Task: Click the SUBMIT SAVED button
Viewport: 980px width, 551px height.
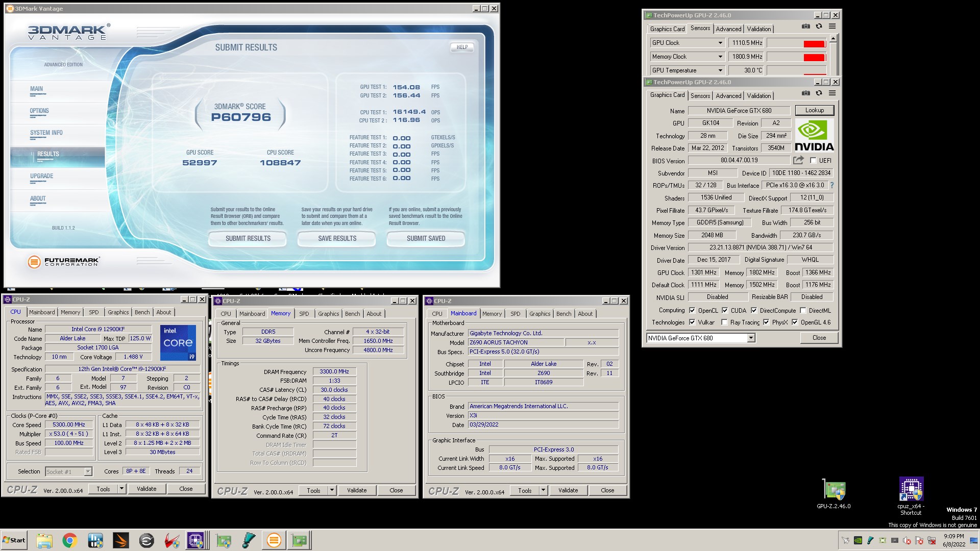Action: 426,238
